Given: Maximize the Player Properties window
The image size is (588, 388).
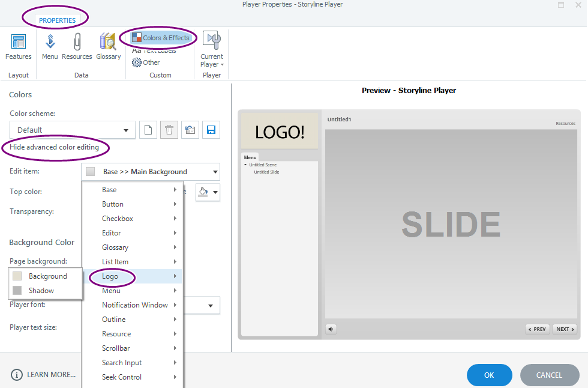Looking at the screenshot, I should pos(561,5).
